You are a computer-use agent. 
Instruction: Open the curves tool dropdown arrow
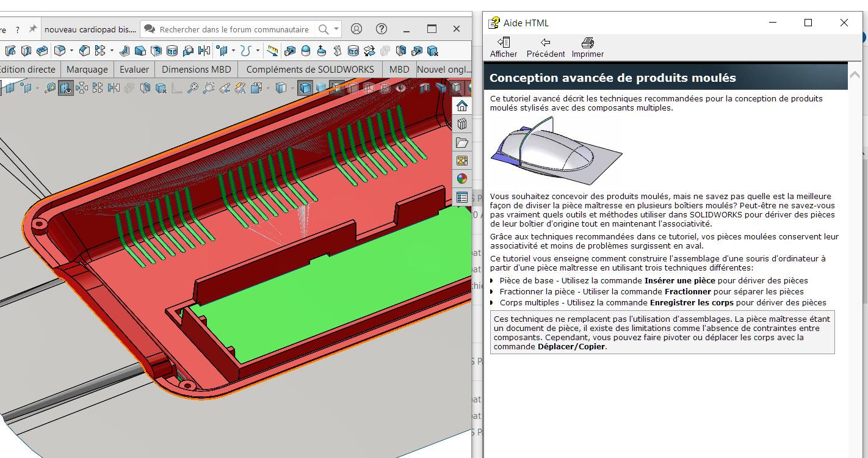click(258, 51)
